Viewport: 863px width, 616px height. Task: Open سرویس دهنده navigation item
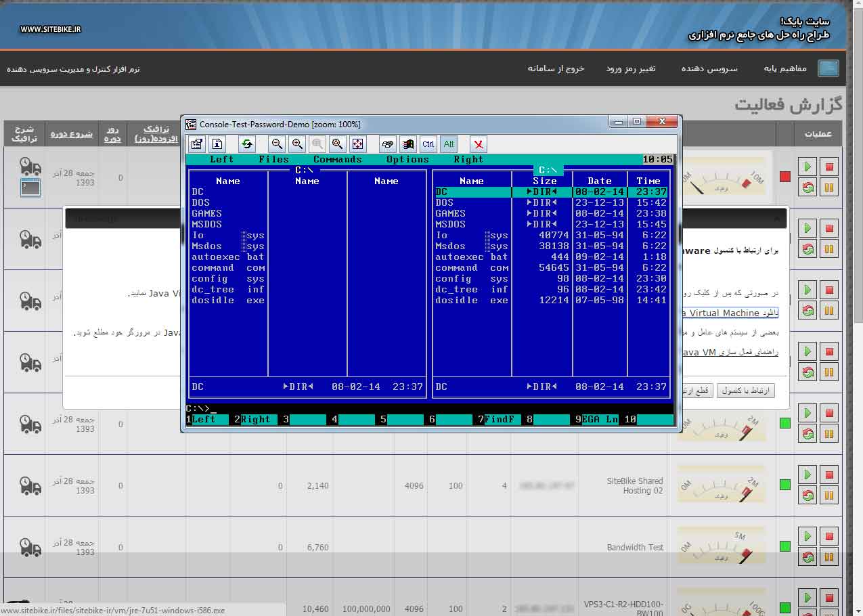[x=709, y=68]
